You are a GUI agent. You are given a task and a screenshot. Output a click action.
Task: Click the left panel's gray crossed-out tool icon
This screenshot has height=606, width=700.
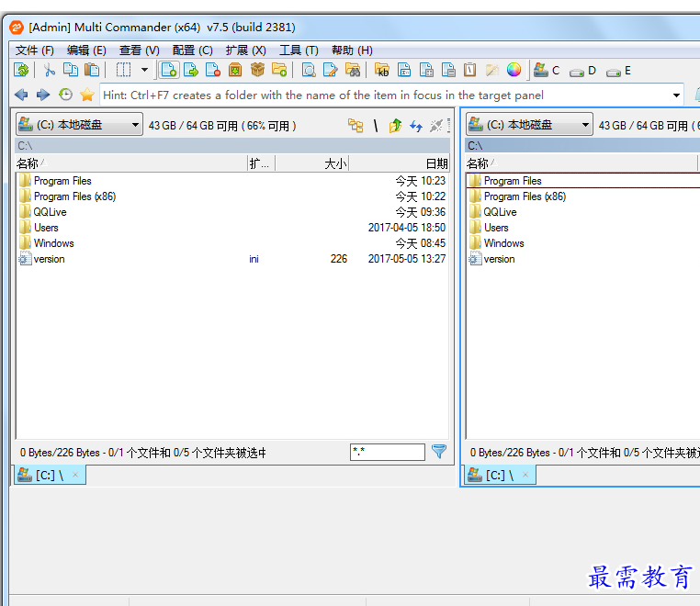tap(436, 126)
